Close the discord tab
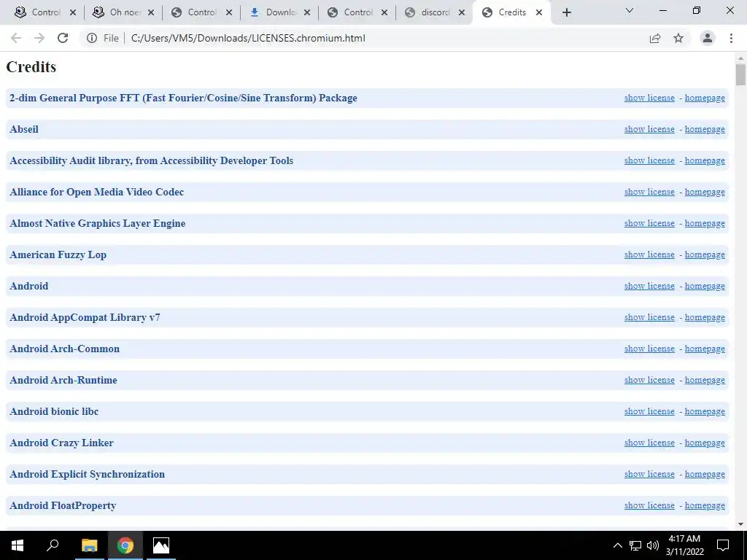Image resolution: width=747 pixels, height=560 pixels. click(x=462, y=12)
